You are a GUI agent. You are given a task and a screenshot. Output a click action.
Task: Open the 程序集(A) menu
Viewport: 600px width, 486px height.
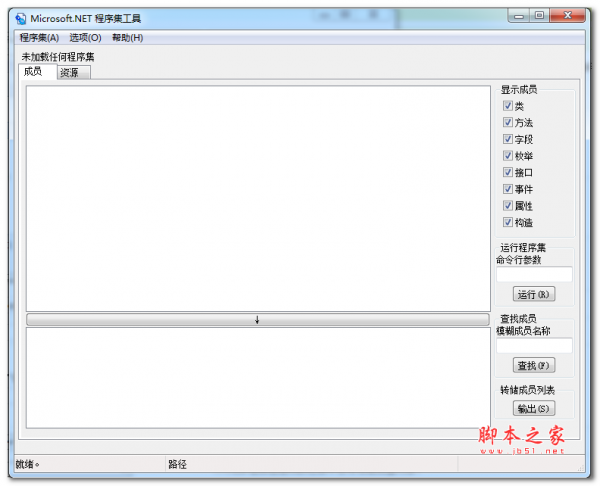tap(39, 38)
